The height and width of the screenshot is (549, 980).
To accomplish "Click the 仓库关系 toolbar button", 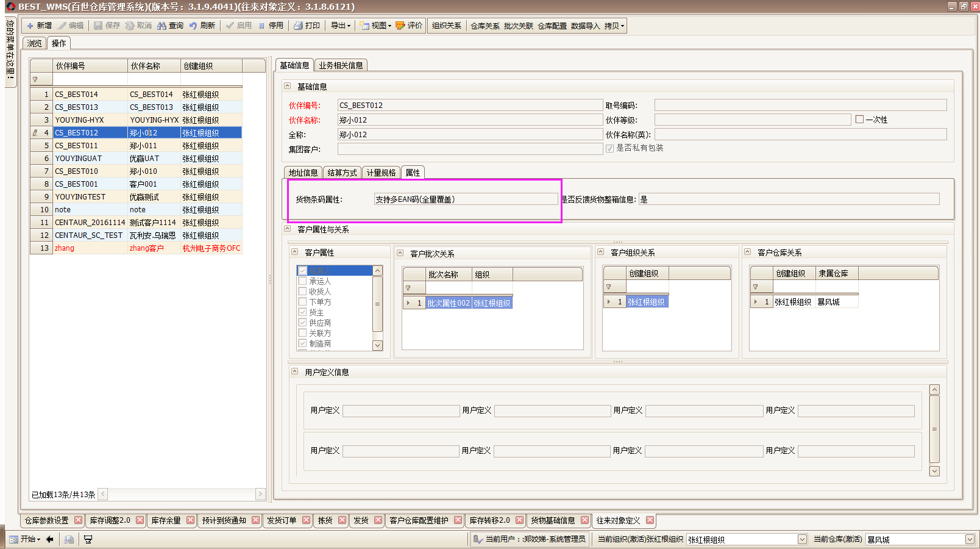I will [485, 26].
